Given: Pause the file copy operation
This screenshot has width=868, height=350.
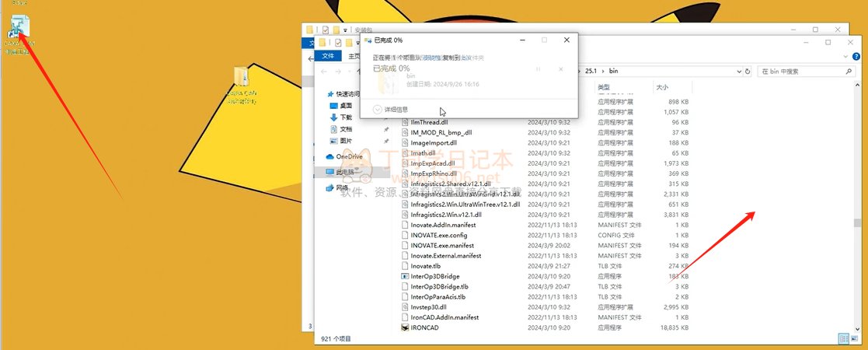Looking at the screenshot, I should point(538,69).
